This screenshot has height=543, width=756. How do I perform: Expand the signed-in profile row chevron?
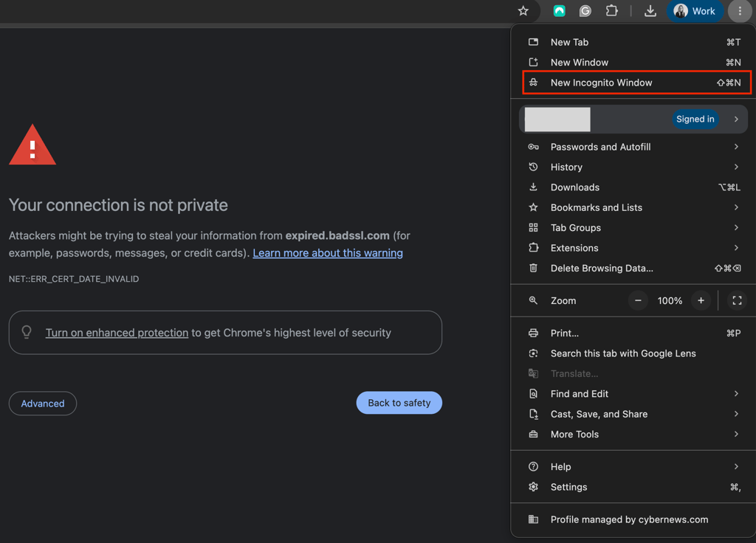(736, 119)
